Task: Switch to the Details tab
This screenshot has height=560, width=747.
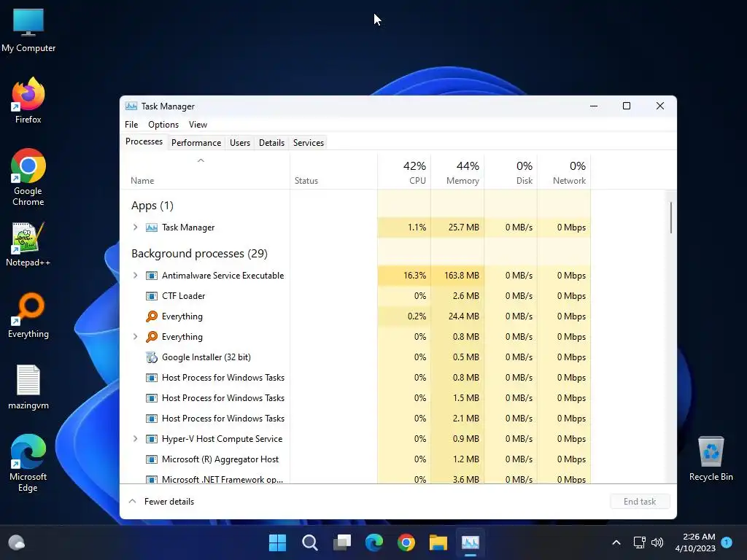Action: 271,143
